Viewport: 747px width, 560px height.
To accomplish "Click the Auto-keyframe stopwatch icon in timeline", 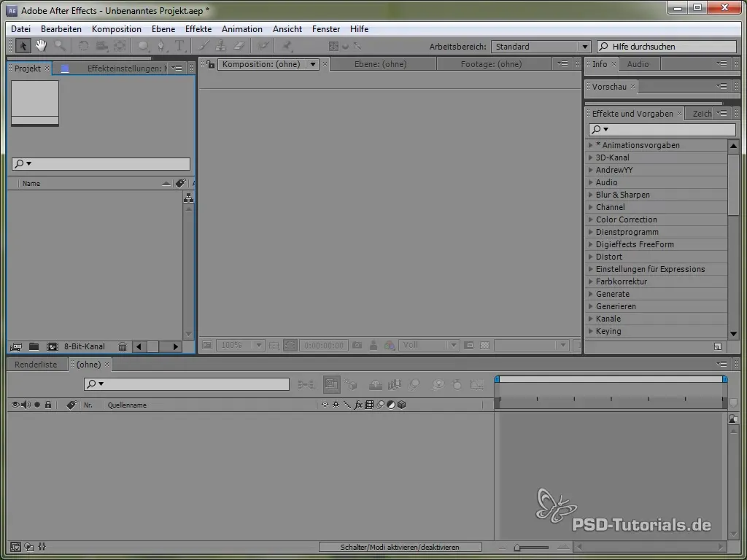I will (x=457, y=384).
